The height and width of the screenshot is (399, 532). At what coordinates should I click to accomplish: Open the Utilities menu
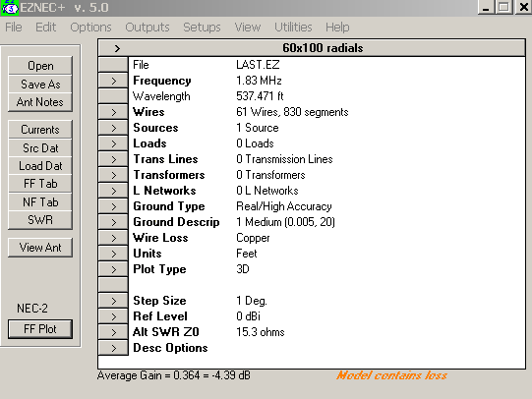[x=293, y=28]
